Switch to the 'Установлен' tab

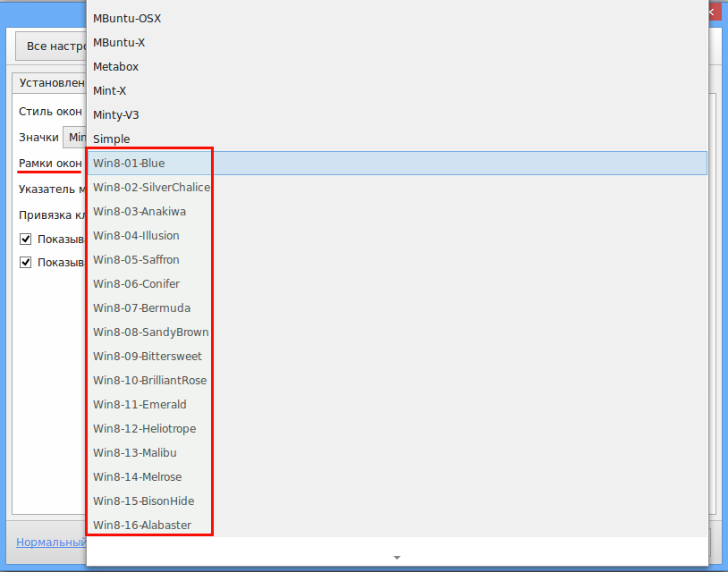click(50, 83)
